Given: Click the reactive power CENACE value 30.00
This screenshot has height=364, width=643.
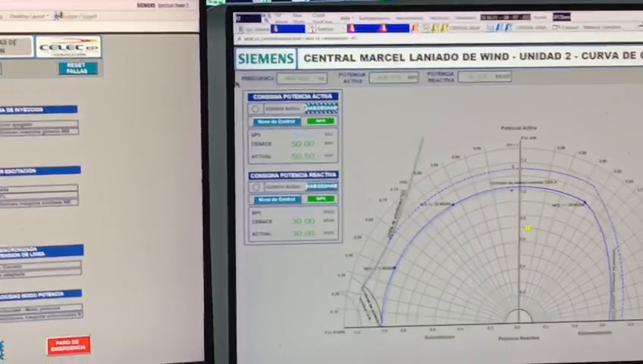Looking at the screenshot, I should click(303, 221).
